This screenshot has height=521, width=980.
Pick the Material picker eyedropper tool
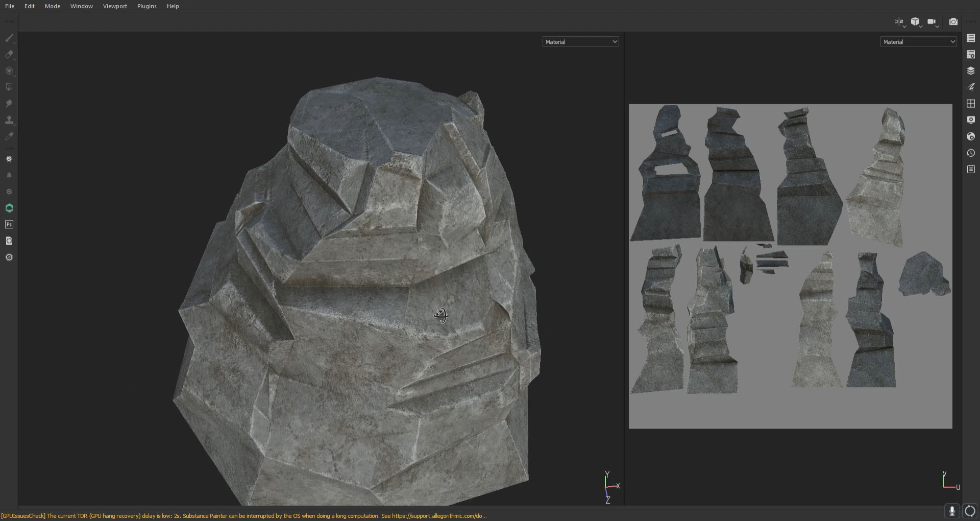[9, 136]
